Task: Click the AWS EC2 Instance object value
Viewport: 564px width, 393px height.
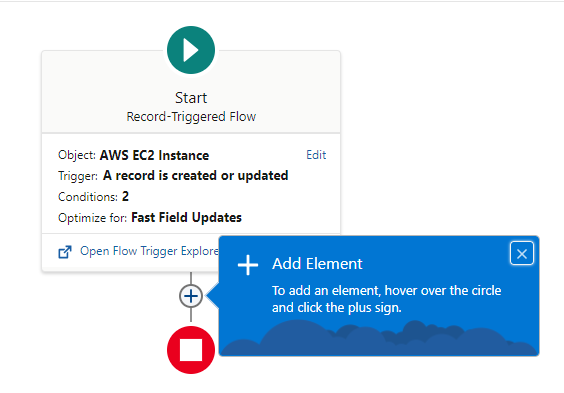Action: point(154,155)
